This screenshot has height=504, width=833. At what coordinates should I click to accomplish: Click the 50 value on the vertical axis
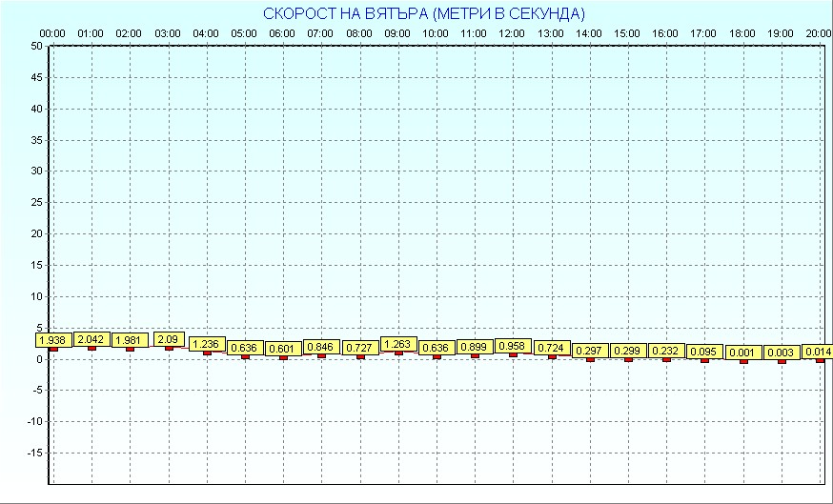pos(35,46)
